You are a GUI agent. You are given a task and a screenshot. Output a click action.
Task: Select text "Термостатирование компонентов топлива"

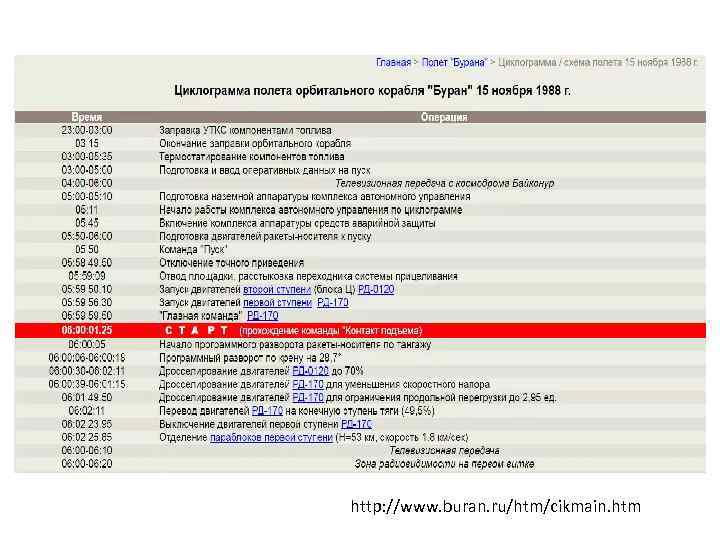coord(252,157)
